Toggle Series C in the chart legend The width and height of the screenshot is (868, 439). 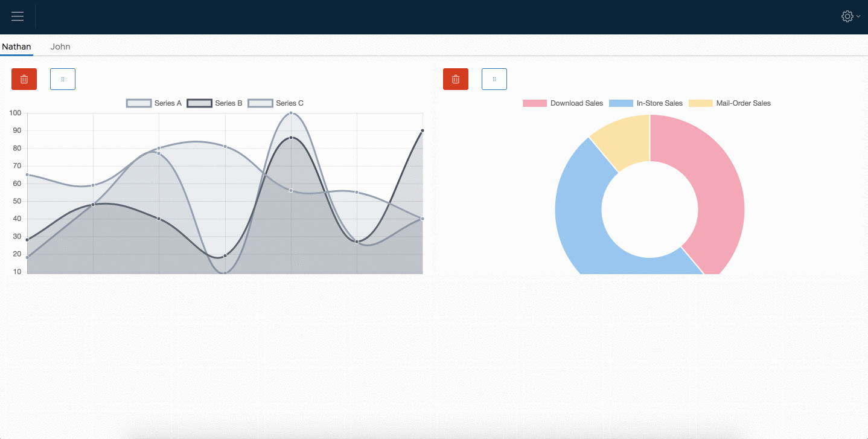276,103
